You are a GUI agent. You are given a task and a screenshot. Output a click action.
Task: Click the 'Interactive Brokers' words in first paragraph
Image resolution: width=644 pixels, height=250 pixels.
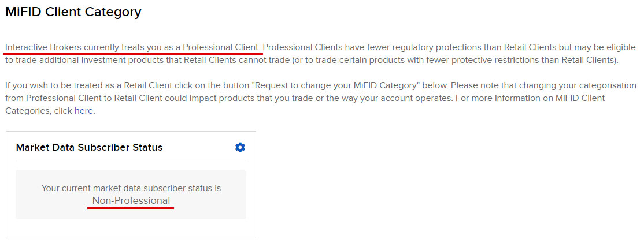pos(43,47)
